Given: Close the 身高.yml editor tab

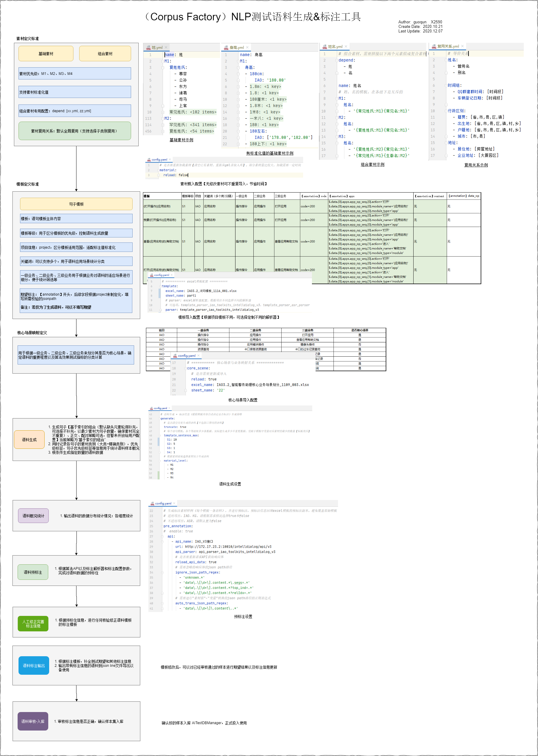Looking at the screenshot, I should pyautogui.click(x=247, y=48).
